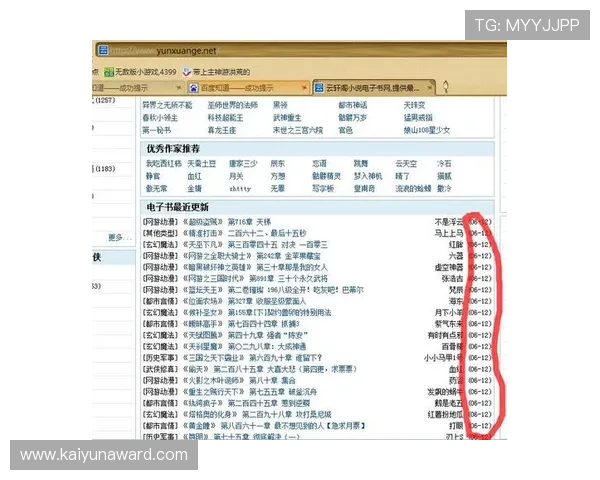Open the book 《网游之三国时代》
Screen dimensions: 600x480
[214, 279]
